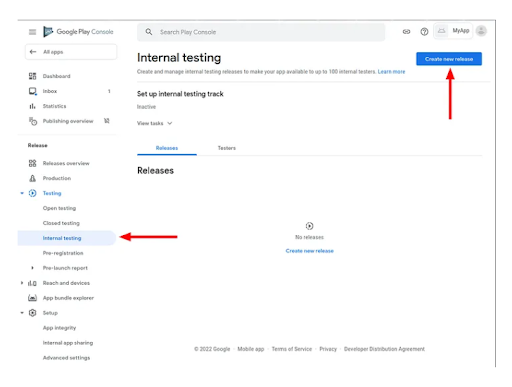The image size is (512, 387).
Task: Open Publishing overview in sidebar
Action: (x=68, y=121)
